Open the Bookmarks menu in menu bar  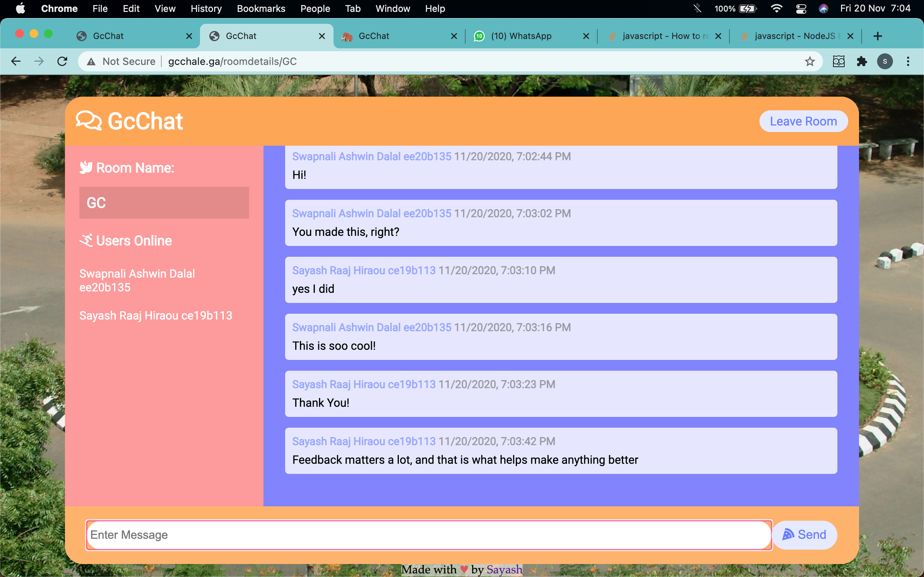261,8
